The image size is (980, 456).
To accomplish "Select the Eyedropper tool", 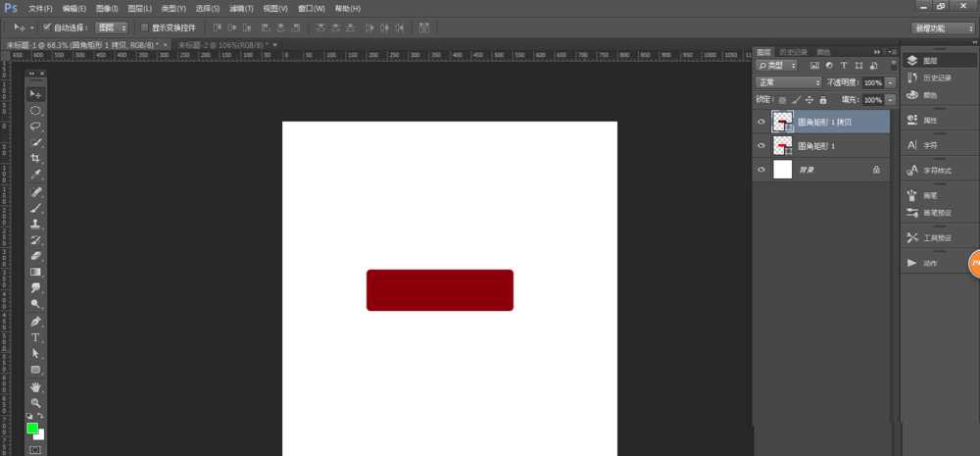I will click(x=35, y=175).
